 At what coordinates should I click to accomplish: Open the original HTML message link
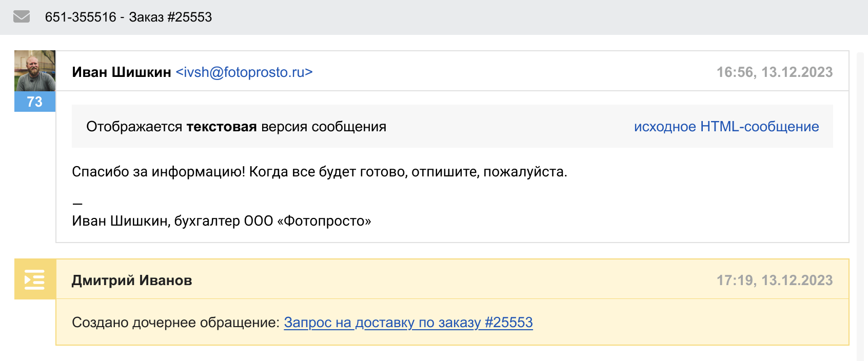click(x=726, y=127)
